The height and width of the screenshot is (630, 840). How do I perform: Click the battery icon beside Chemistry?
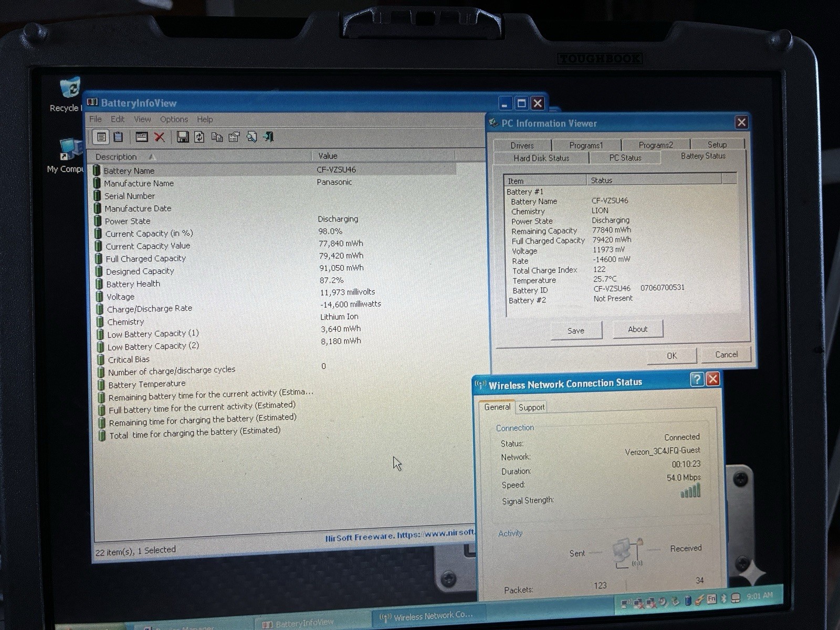[x=100, y=322]
